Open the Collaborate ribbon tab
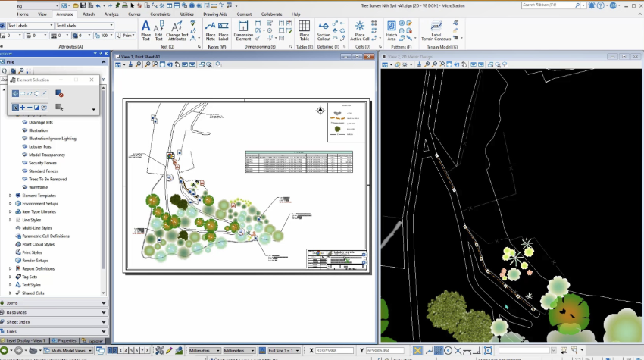 click(x=271, y=14)
